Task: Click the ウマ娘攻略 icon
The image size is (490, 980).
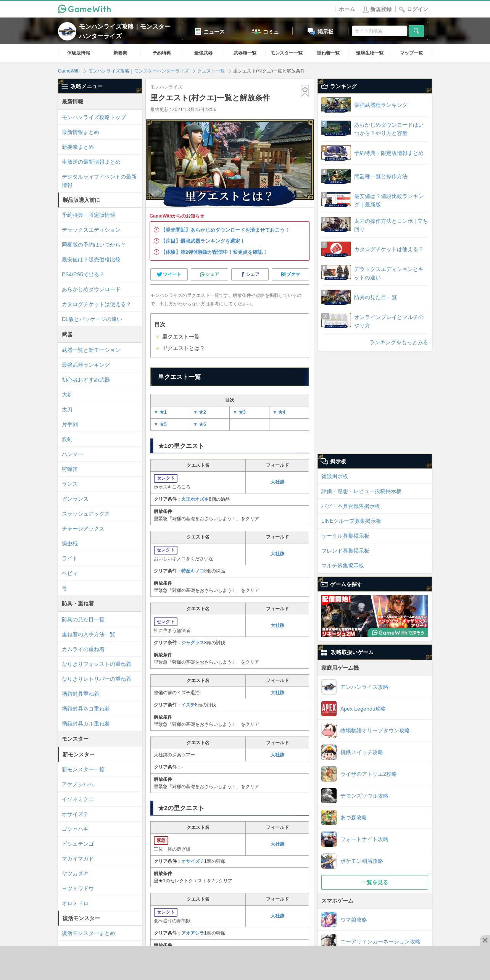Action: 329,920
